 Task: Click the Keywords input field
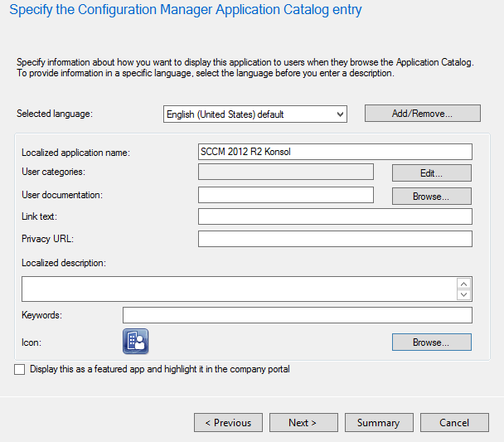coord(297,315)
